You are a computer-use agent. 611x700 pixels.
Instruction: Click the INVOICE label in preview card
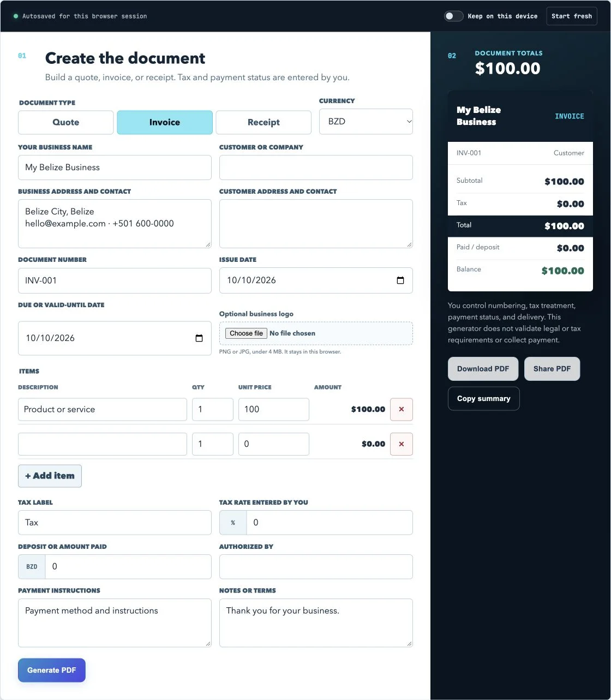click(570, 116)
